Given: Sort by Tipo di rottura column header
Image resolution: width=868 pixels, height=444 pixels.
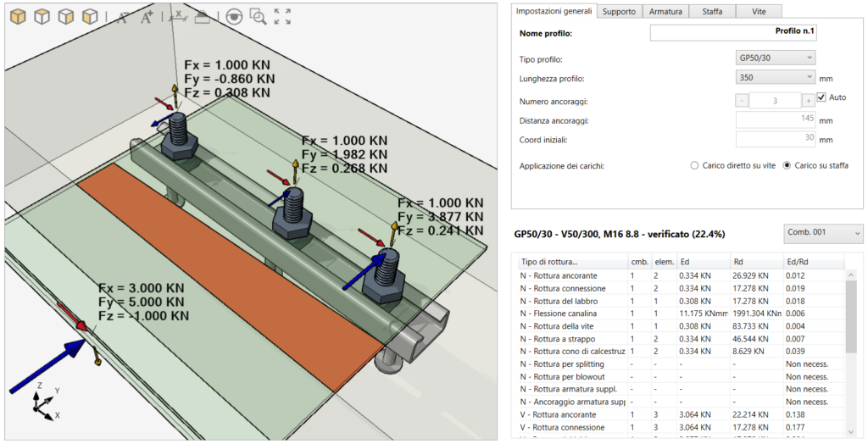Looking at the screenshot, I should pos(572,262).
